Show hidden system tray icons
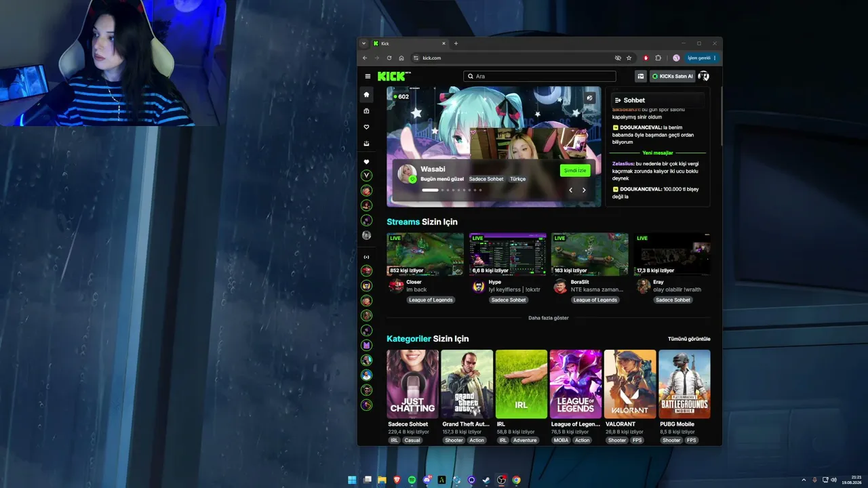Screen dimensions: 868x488 tap(804, 480)
